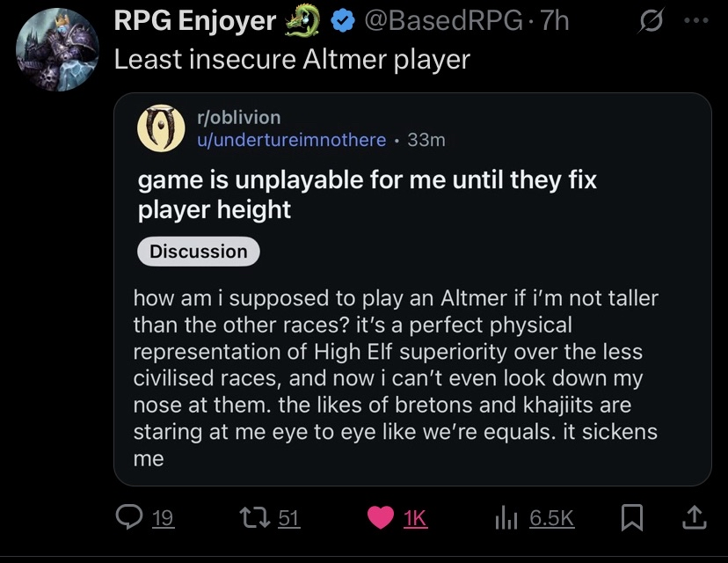Toggle the bookmark icon
Screen dimensions: 728x563
coord(630,519)
